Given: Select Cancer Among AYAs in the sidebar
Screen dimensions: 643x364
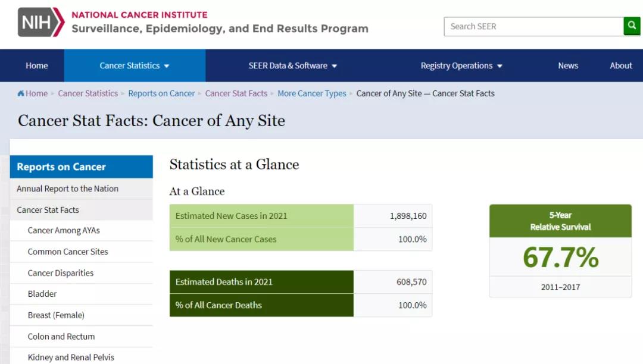Looking at the screenshot, I should (x=64, y=231).
